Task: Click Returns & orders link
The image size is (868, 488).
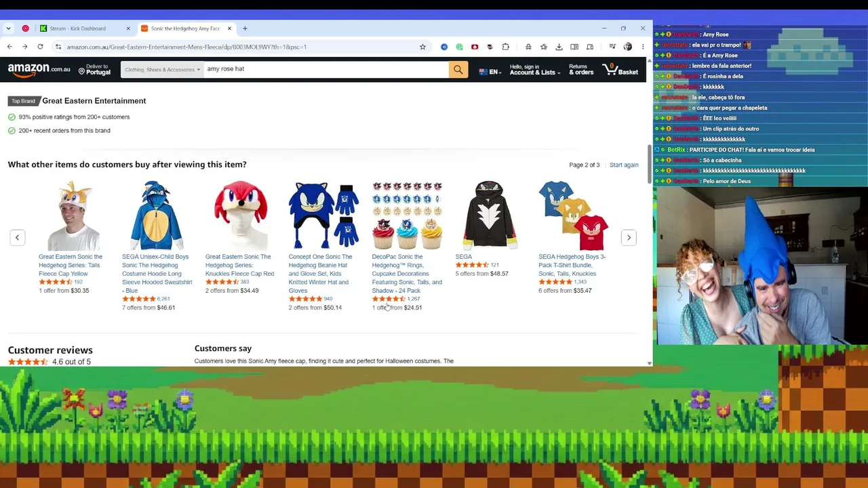Action: [581, 69]
